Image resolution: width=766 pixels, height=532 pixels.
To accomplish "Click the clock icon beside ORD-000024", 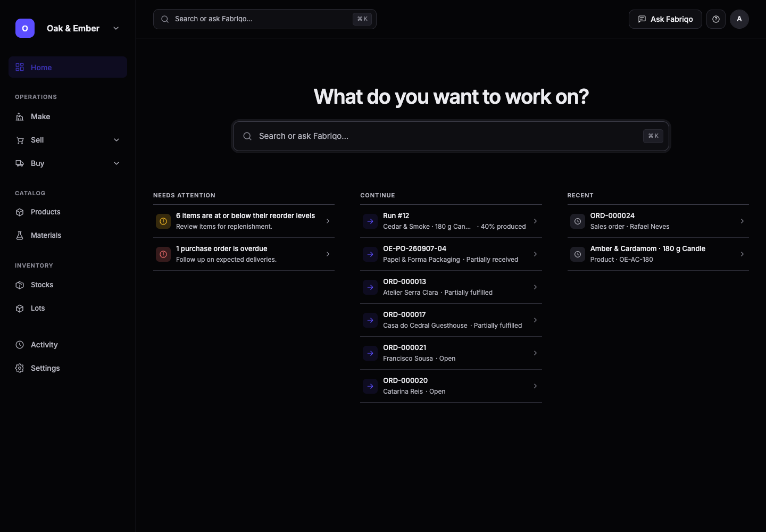I will (578, 221).
